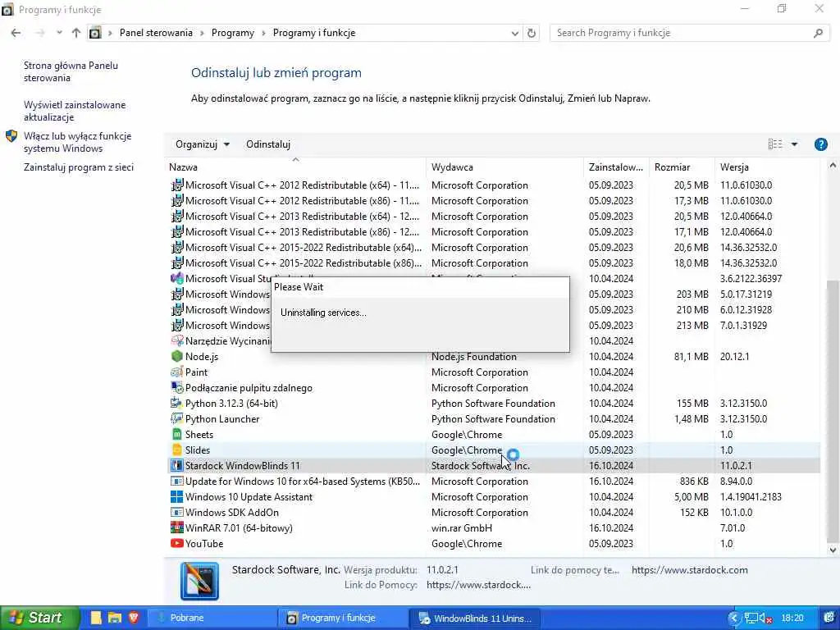The height and width of the screenshot is (630, 840).
Task: Click the YouTube app icon
Action: click(177, 543)
